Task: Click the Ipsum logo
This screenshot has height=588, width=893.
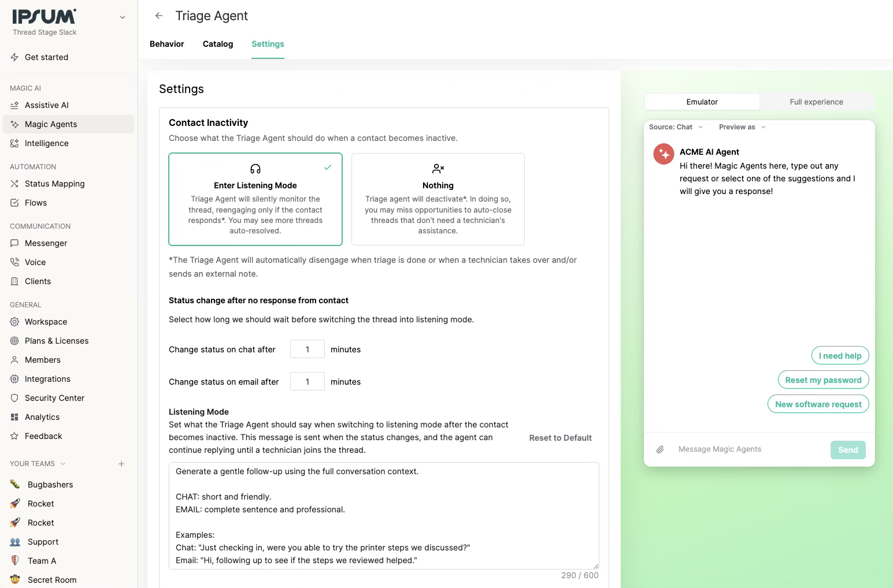Action: click(x=45, y=17)
